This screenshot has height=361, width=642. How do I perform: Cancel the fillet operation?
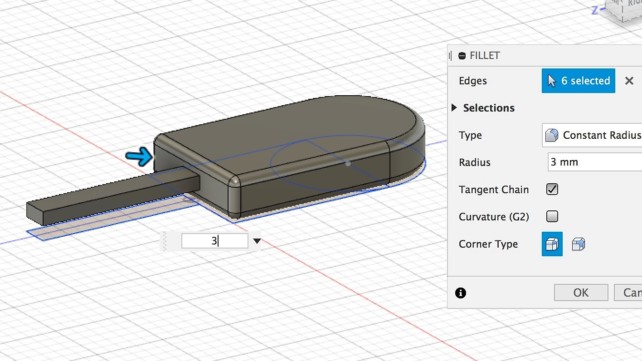(x=628, y=293)
